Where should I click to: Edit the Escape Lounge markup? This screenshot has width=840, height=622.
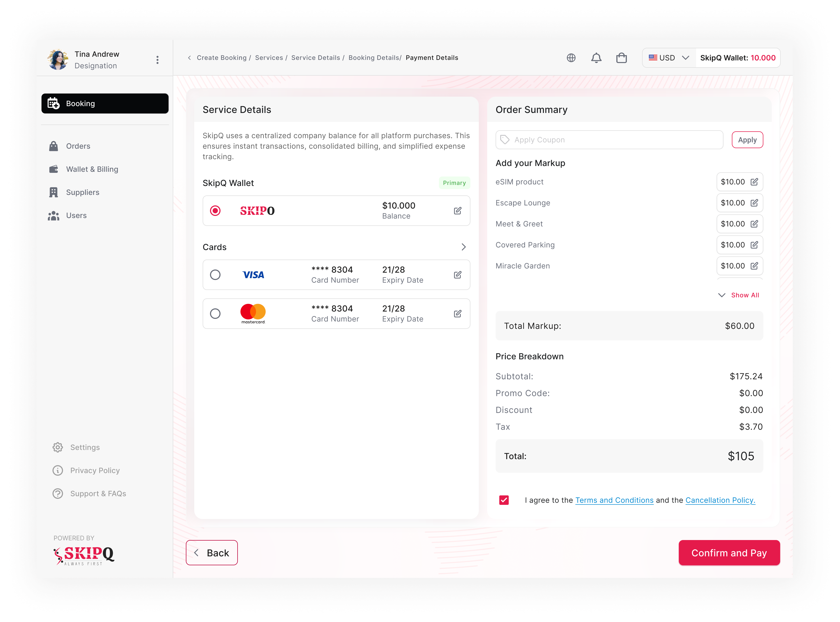754,203
